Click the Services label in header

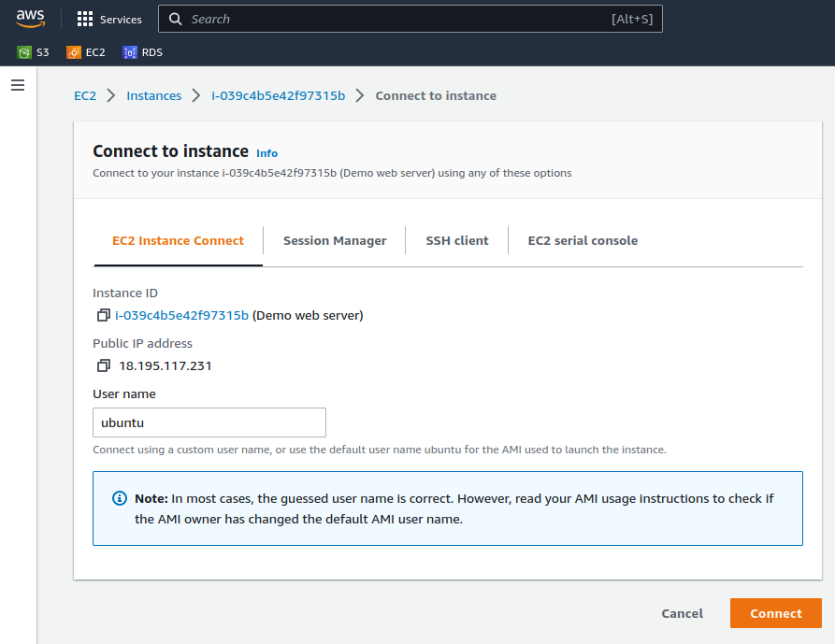click(121, 20)
